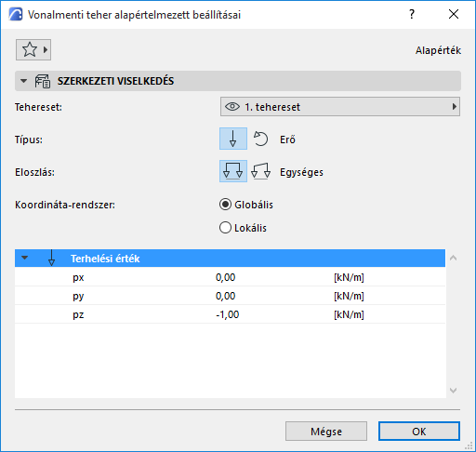476x452 pixels.
Task: Click the Koordináta-rendszer label
Action: (x=65, y=205)
